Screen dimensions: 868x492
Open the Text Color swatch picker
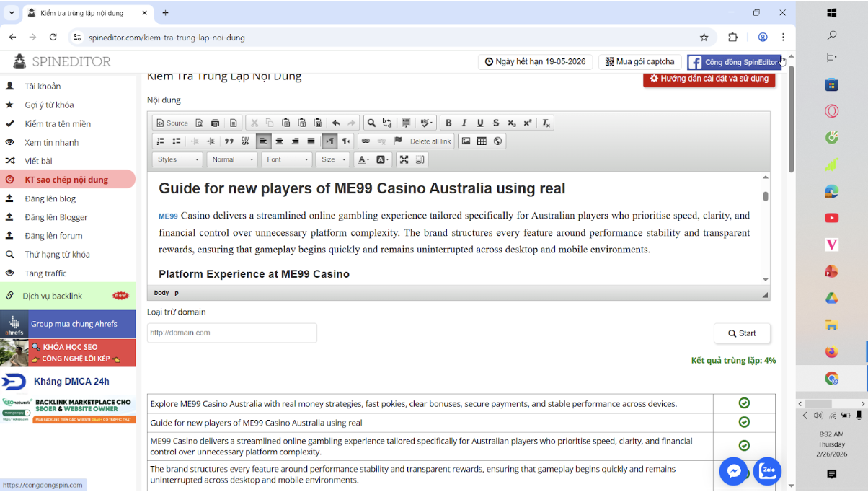pos(361,159)
